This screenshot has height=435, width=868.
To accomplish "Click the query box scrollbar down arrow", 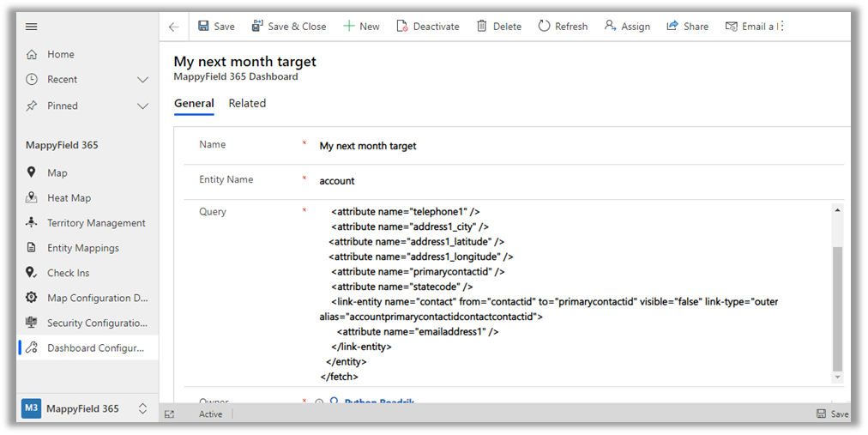I will [x=838, y=378].
